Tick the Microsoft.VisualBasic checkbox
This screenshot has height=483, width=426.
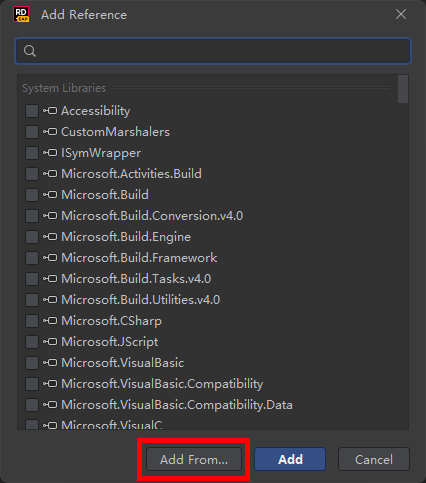pos(32,363)
